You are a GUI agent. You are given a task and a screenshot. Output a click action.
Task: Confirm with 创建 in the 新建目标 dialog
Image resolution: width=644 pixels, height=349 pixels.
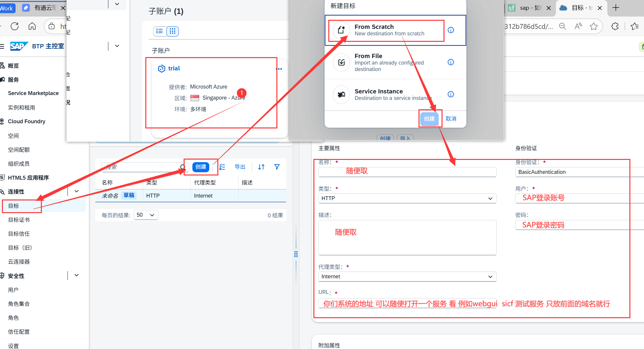click(429, 119)
